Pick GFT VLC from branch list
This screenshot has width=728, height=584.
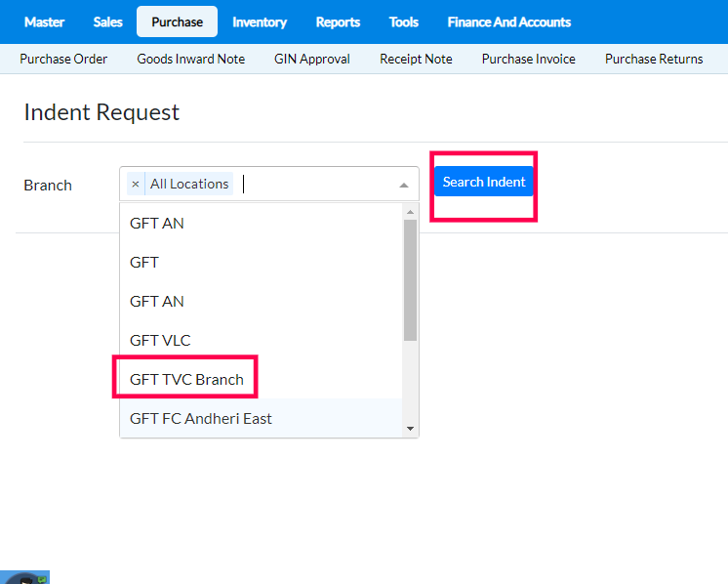pos(160,340)
